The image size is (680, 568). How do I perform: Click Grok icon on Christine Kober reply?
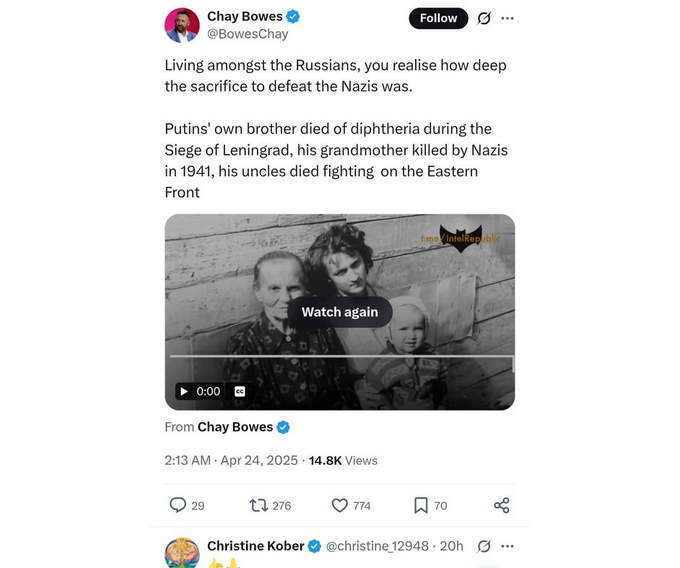484,546
